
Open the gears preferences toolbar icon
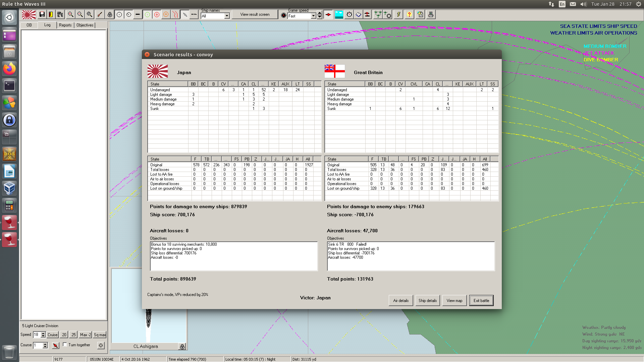point(60,14)
